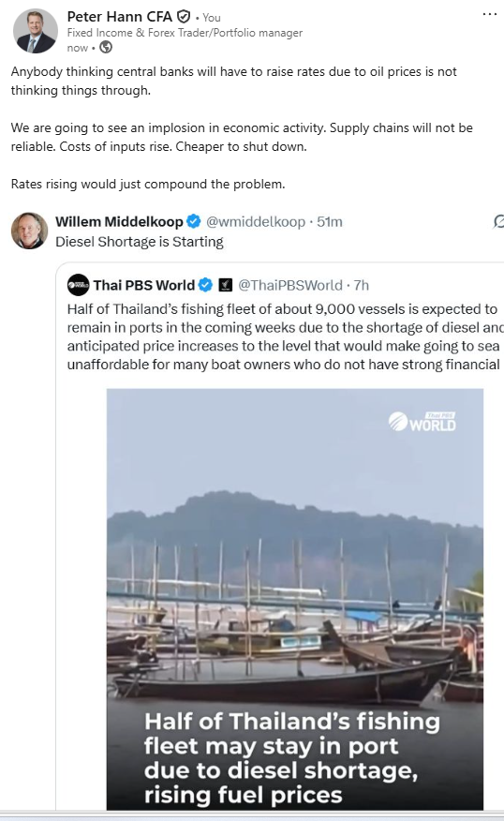Click the verification shield beside Peter Hann CFA
The width and height of the screenshot is (504, 821).
click(184, 17)
